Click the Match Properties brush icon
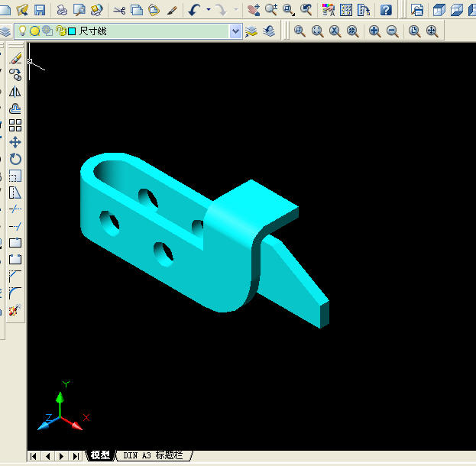This screenshot has height=466, width=476. coord(171,10)
